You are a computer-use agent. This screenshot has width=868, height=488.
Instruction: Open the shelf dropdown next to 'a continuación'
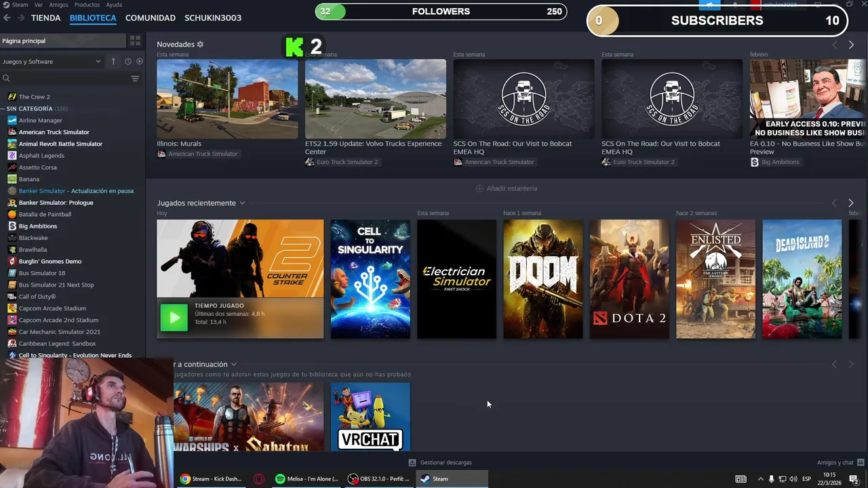pyautogui.click(x=233, y=364)
